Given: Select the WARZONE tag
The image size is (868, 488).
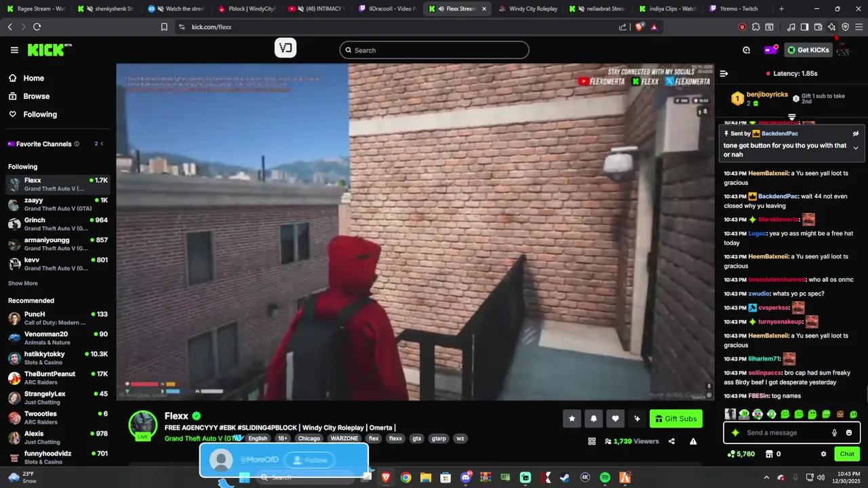Looking at the screenshot, I should coord(344,439).
